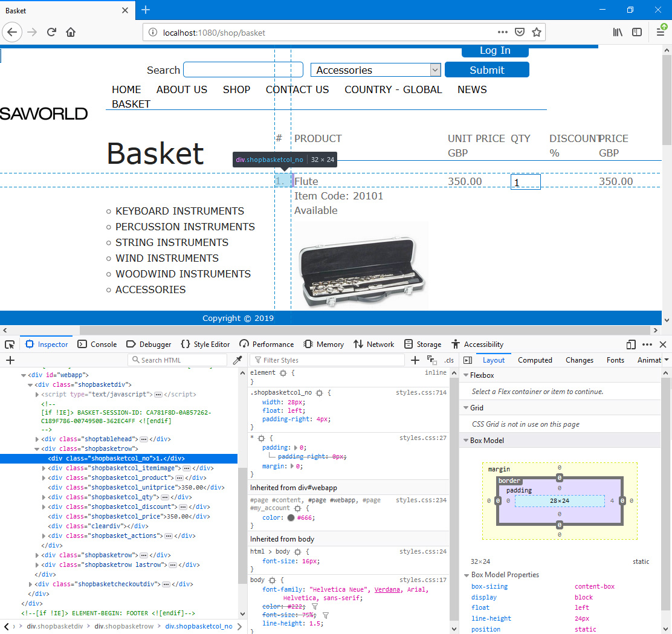The width and height of the screenshot is (672, 634).
Task: Edit padding-right value 4 in box model
Action: pos(612,500)
